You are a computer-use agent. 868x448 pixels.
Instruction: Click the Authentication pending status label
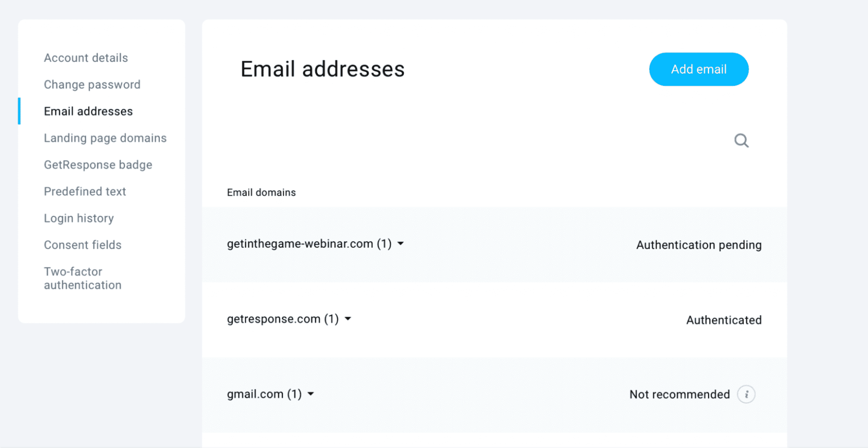click(698, 245)
